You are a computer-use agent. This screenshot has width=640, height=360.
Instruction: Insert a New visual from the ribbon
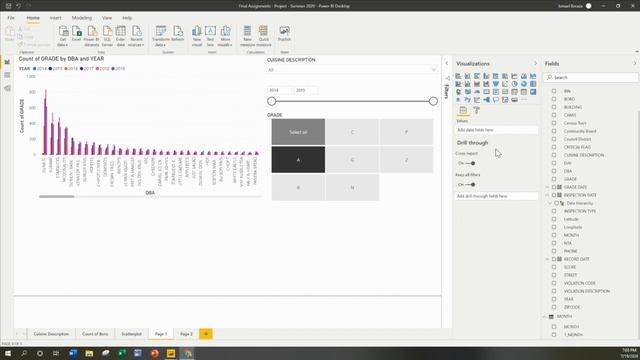197,35
